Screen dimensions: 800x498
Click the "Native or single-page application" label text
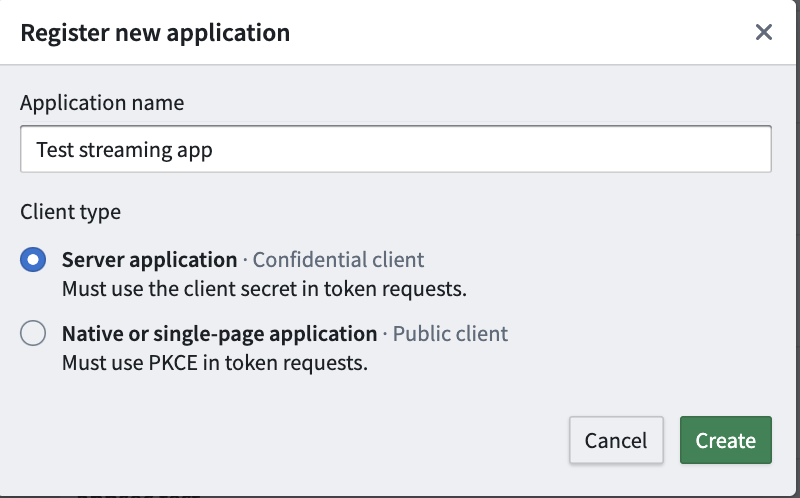[x=219, y=334]
